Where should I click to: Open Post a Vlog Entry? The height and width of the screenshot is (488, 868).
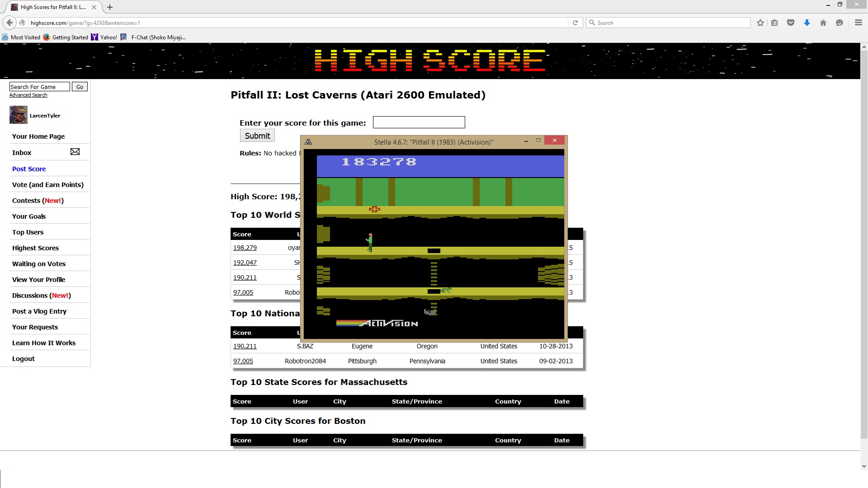point(39,311)
